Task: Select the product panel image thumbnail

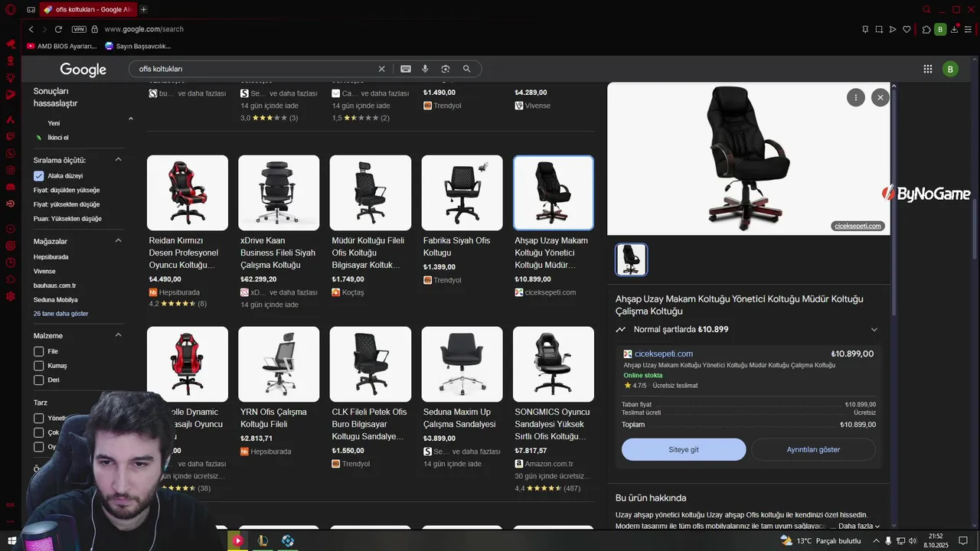Action: coord(632,259)
